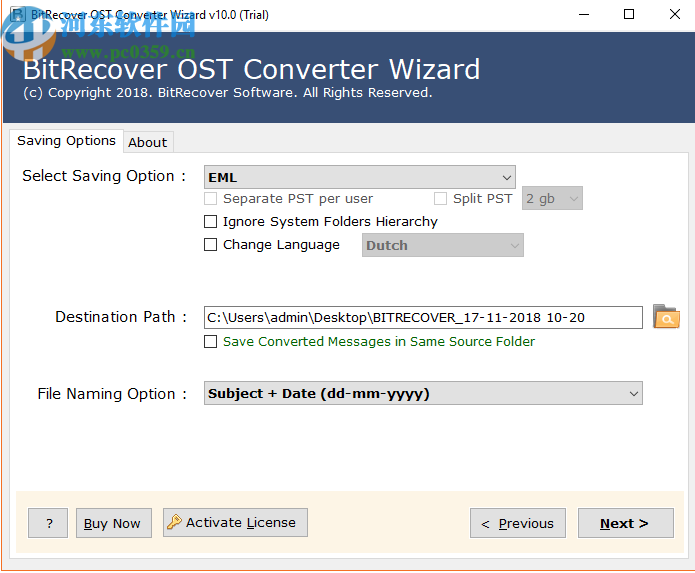Viewport: 695px width, 573px height.
Task: Toggle the Change Language checkbox
Action: tap(211, 245)
